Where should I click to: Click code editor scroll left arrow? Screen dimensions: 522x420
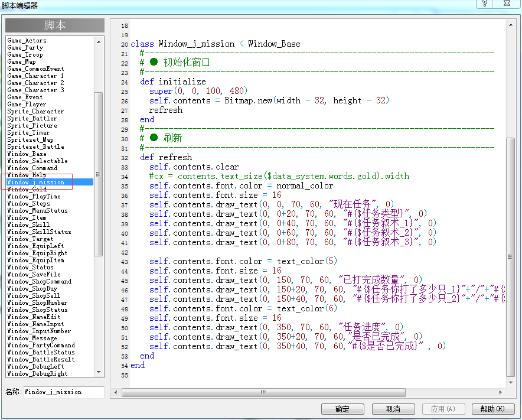tap(116, 392)
